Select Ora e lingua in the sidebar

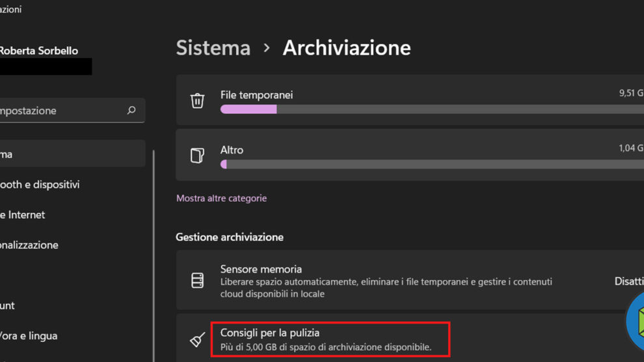29,336
